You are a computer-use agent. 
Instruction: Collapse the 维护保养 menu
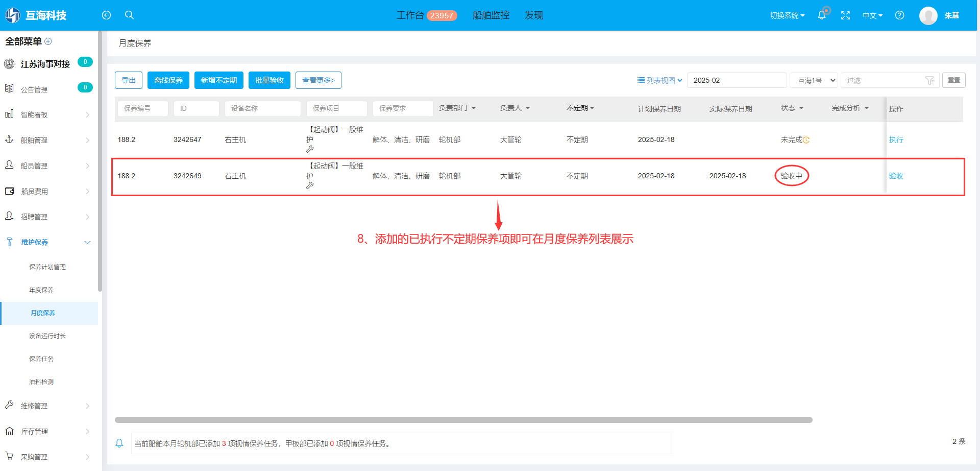tap(87, 242)
